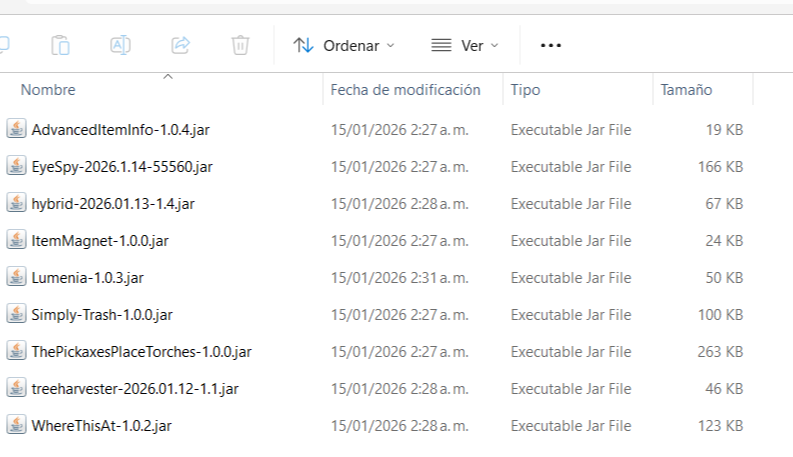The height and width of the screenshot is (457, 793).
Task: Click the file icon of Lumenia-1.0.3.jar
Action: (16, 277)
